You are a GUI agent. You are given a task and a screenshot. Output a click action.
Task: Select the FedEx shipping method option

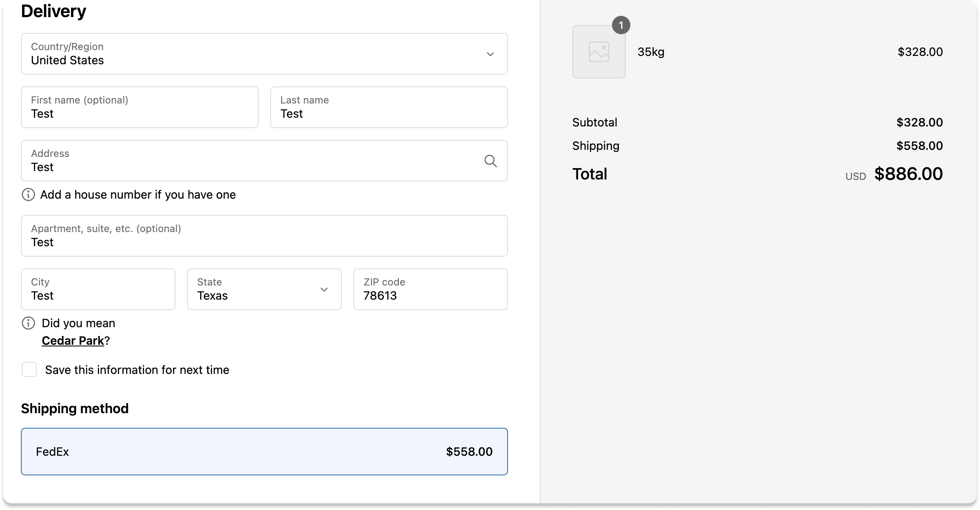[x=264, y=452]
